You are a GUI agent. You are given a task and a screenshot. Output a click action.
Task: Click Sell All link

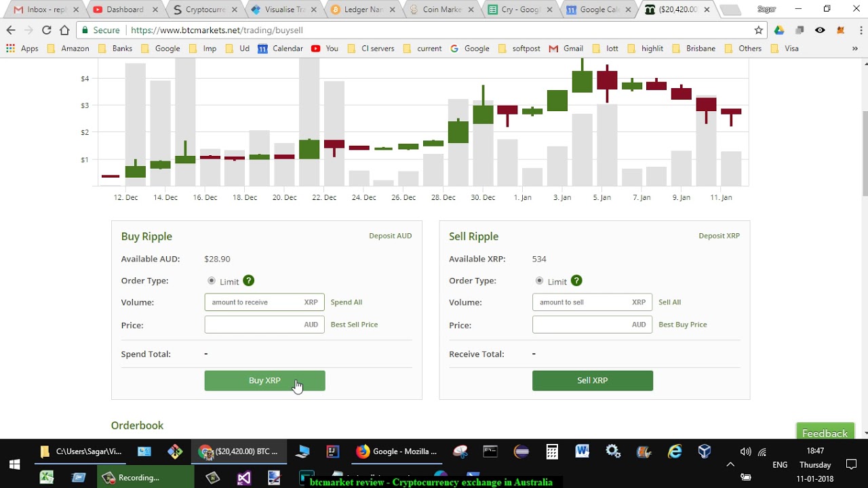[x=670, y=302]
